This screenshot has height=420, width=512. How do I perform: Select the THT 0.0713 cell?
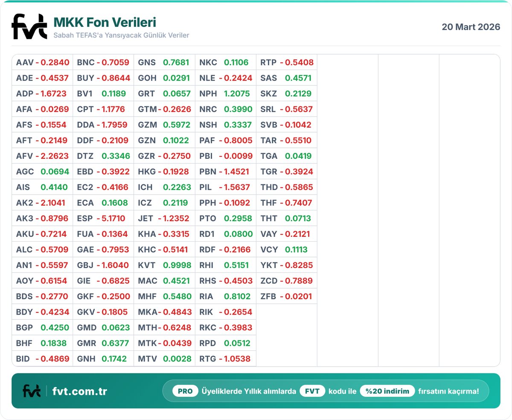point(287,218)
